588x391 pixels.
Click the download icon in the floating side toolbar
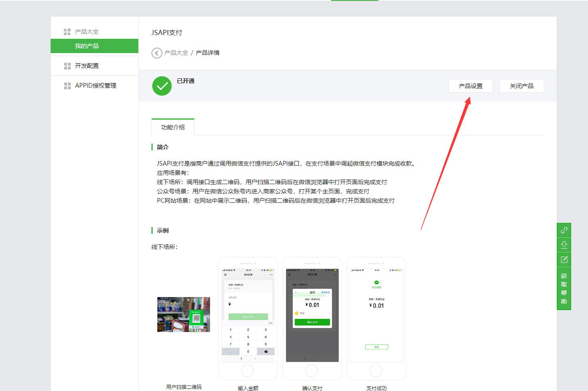564,245
